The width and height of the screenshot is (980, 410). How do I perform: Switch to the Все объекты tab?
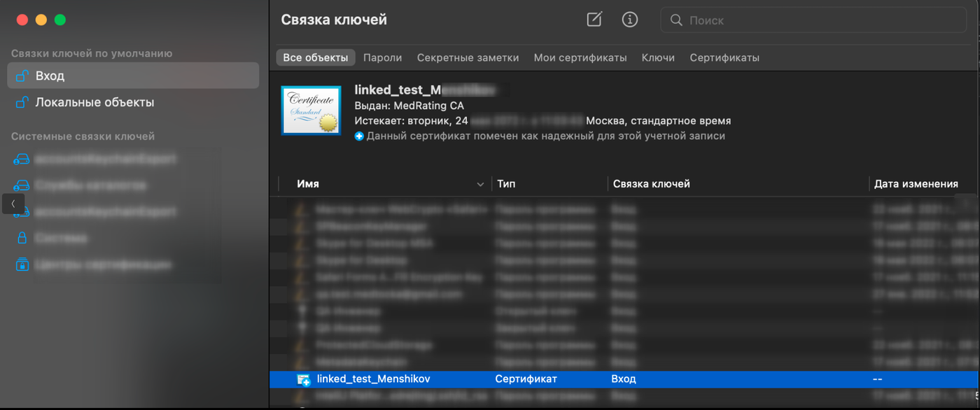click(x=316, y=57)
